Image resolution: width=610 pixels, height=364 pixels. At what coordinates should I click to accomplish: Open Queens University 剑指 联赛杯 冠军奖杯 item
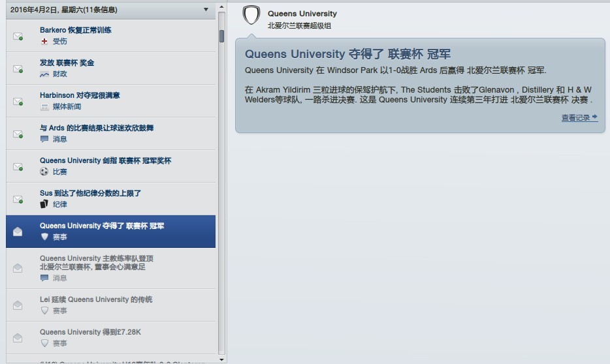click(x=105, y=160)
